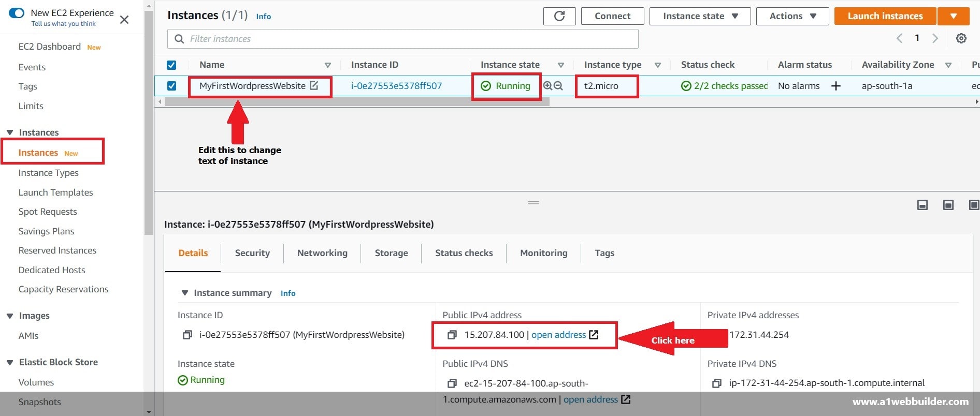Click open address link beside 15.207.84.100
This screenshot has width=980, height=416.
tap(558, 335)
